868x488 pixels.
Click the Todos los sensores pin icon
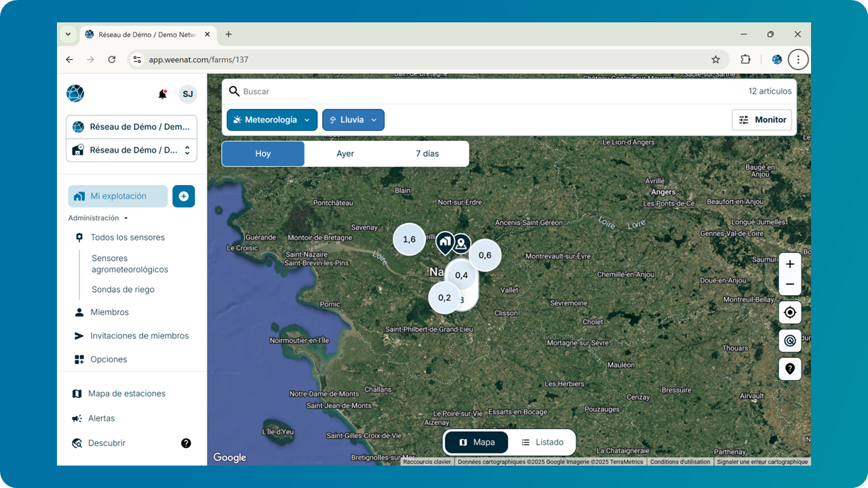click(x=79, y=237)
